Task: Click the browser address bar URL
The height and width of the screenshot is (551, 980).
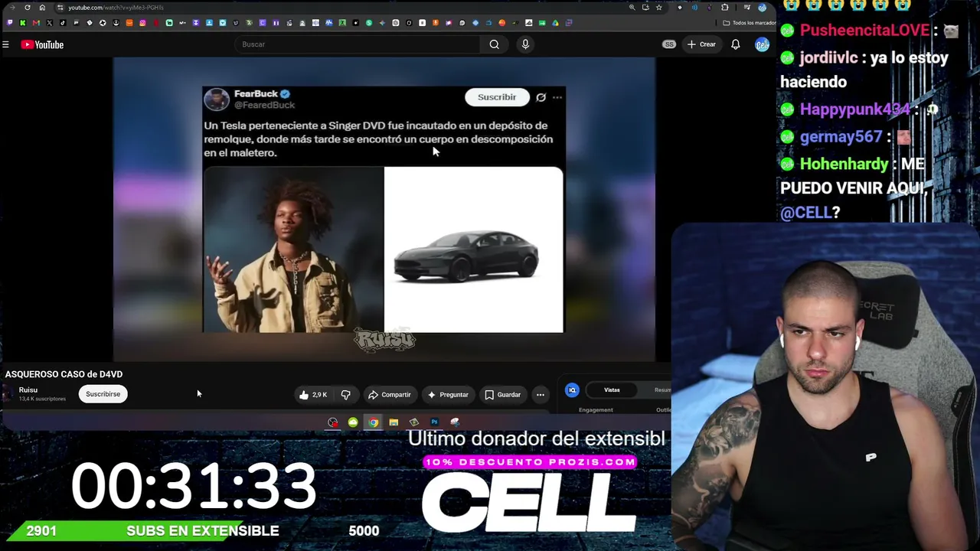Action: (x=116, y=8)
